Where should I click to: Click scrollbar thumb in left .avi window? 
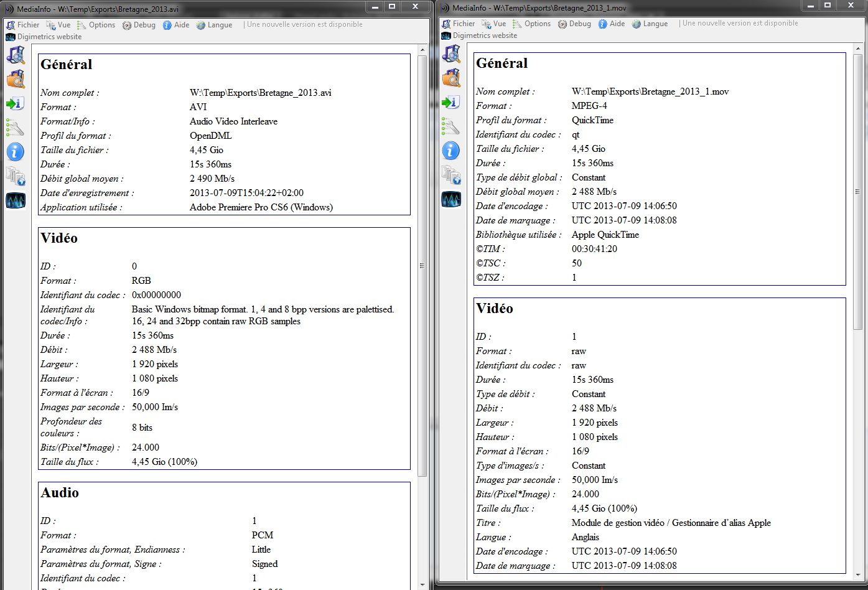(x=422, y=266)
